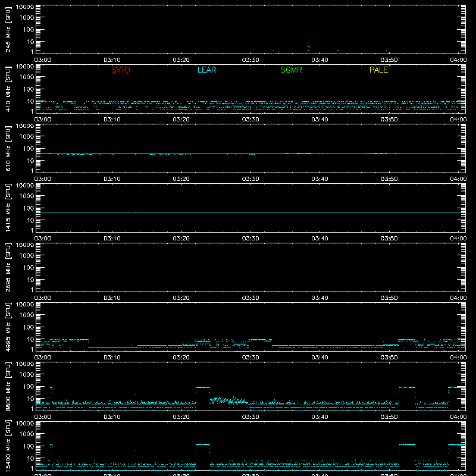The image size is (476, 476).
Task: Click the 100 y-axis value of 610 MHz panel
Action: 29,149
